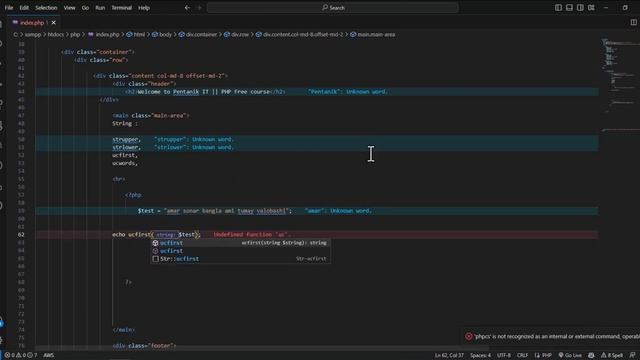This screenshot has width=640, height=360.
Task: Click the icon beside second ucfirst suggestion
Action: (x=155, y=251)
